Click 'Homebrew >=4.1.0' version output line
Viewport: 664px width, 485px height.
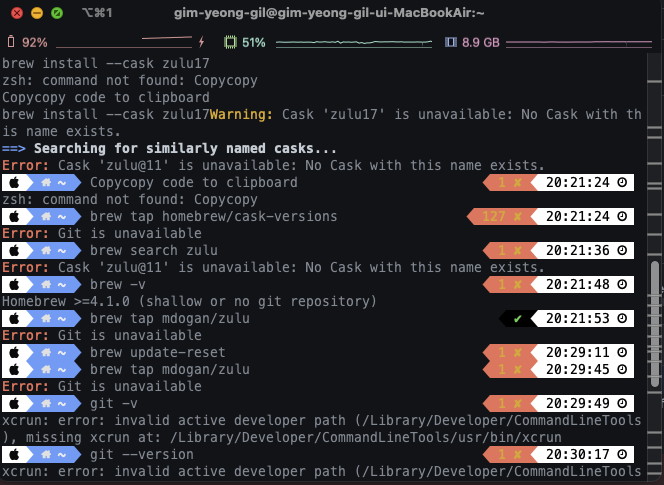[189, 302]
